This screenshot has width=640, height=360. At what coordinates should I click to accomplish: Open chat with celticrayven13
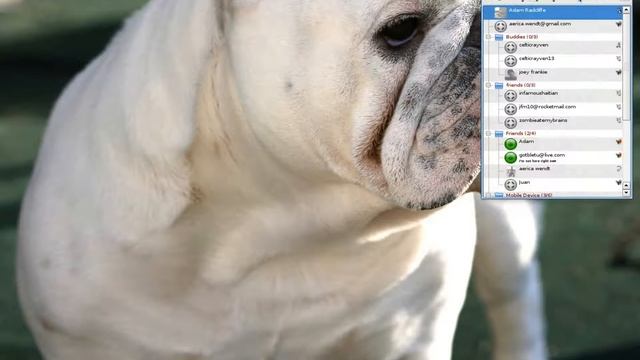536,59
